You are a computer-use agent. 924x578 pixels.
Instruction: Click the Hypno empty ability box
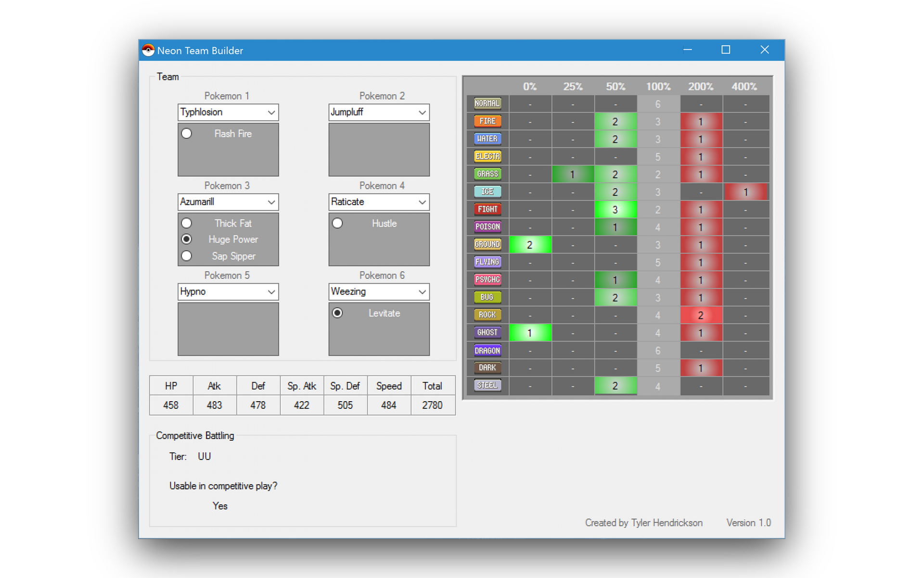tap(228, 329)
